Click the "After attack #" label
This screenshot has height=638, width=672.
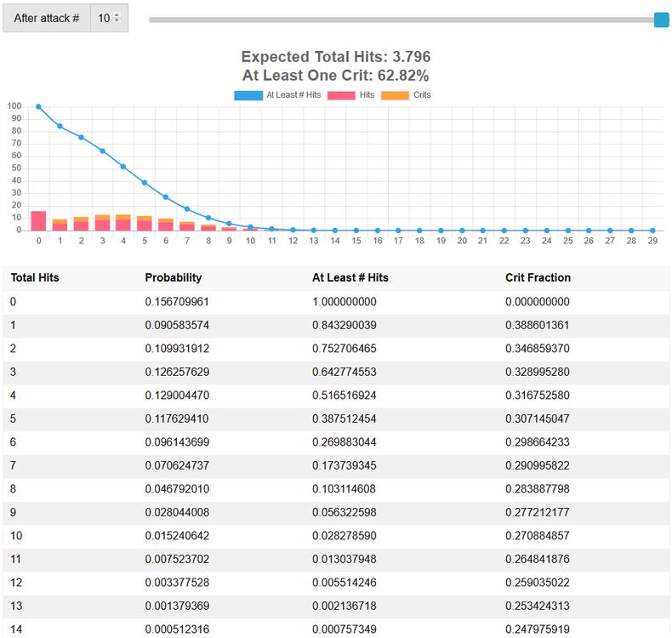(x=47, y=18)
